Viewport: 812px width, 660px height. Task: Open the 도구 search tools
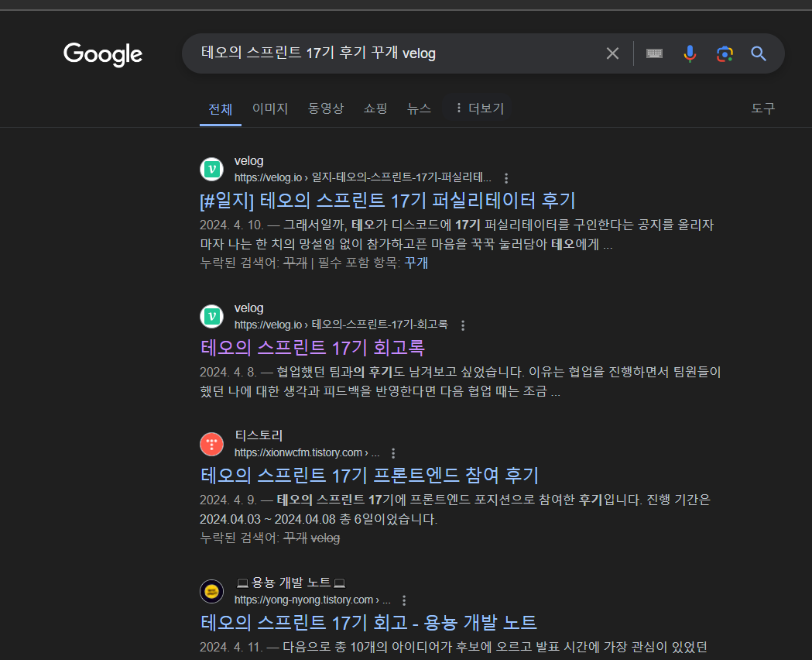coord(762,108)
